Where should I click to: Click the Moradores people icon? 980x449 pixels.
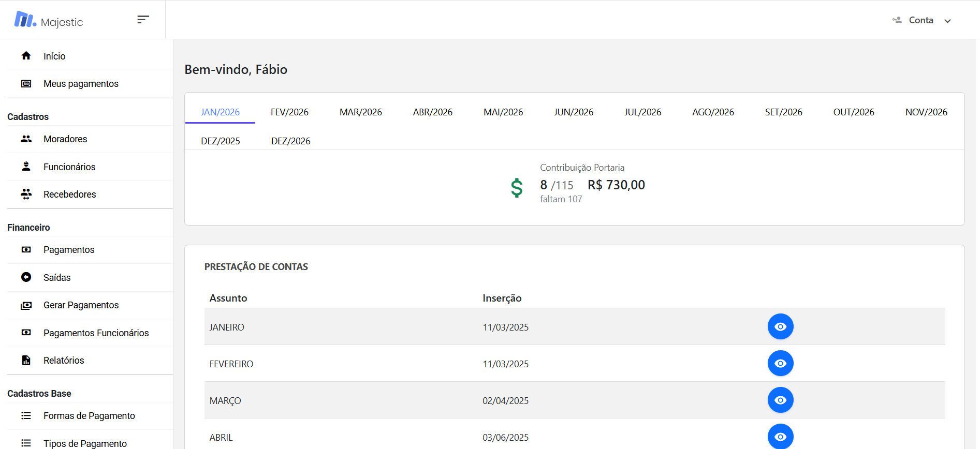click(26, 139)
